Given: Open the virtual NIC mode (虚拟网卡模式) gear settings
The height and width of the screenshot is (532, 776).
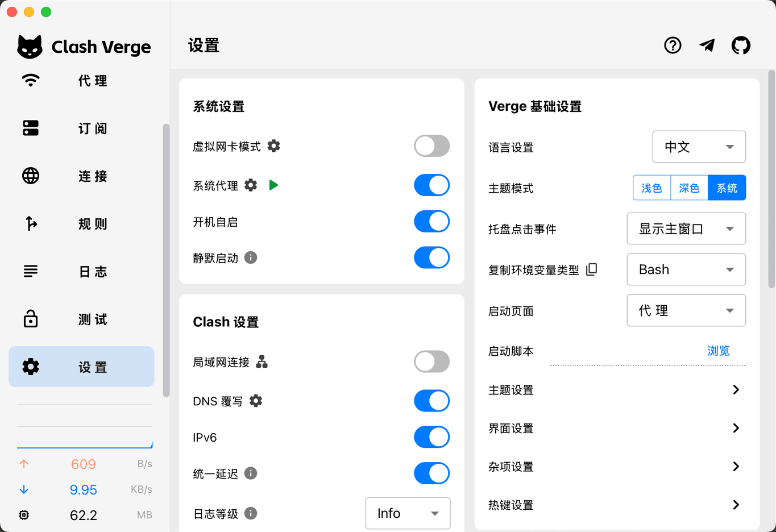Looking at the screenshot, I should (273, 146).
